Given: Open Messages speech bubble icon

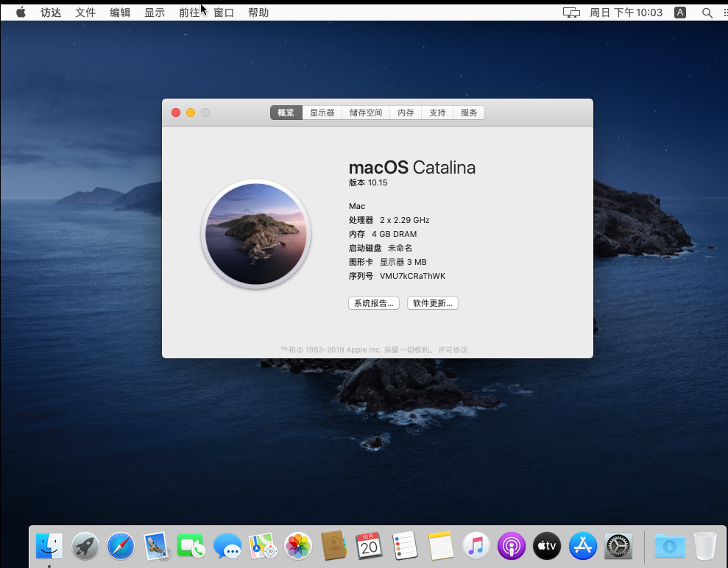Looking at the screenshot, I should [x=227, y=546].
